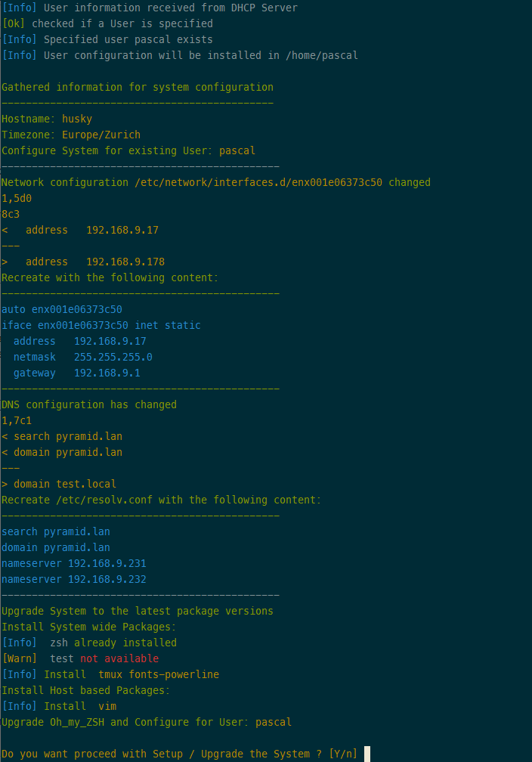Click the hostname value husky
This screenshot has width=532, height=762.
coord(77,119)
